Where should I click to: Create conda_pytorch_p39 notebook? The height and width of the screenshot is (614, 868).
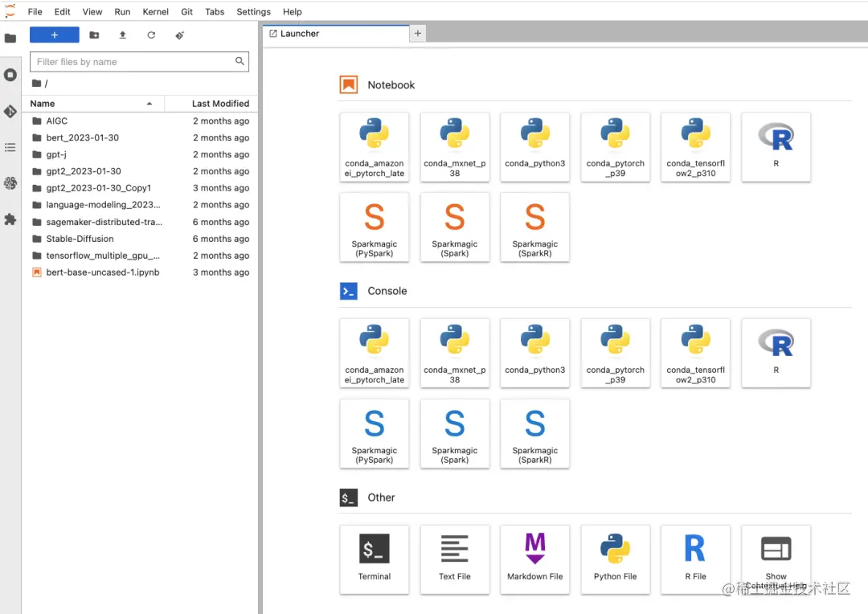pyautogui.click(x=615, y=147)
